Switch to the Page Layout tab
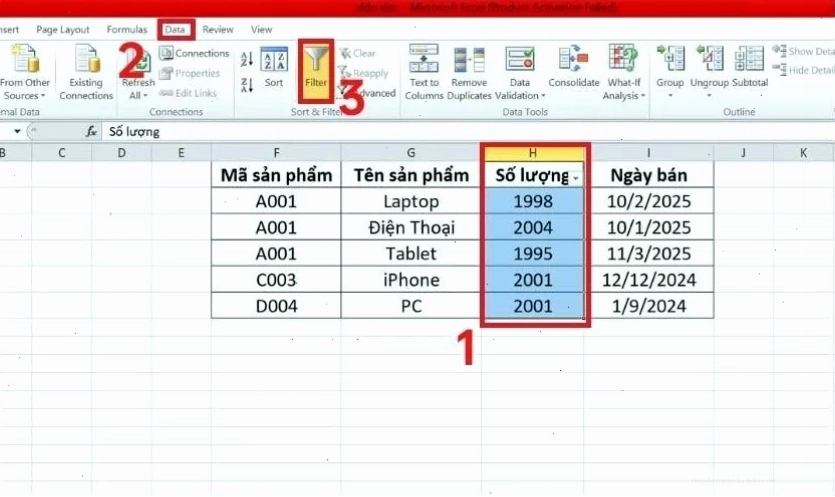This screenshot has width=835, height=497. coord(63,30)
